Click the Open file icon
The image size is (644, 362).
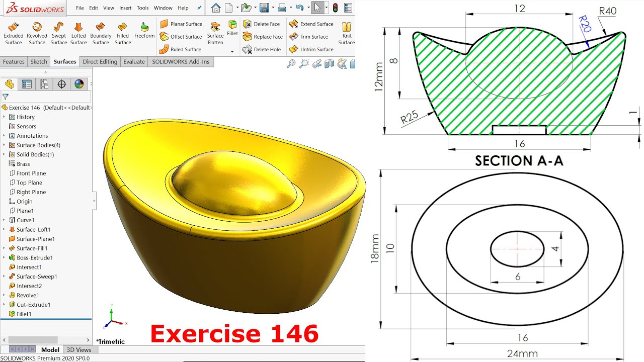pos(246,8)
